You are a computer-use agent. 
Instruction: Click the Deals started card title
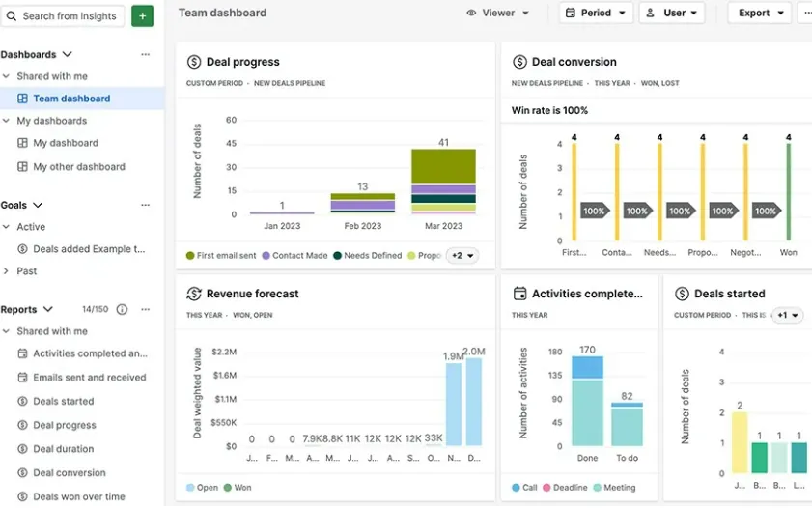coord(730,294)
